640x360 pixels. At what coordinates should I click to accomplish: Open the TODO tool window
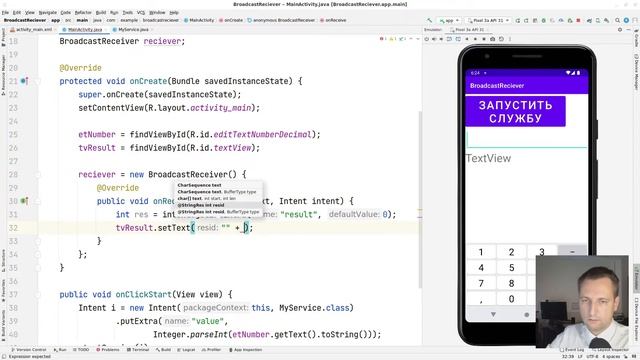(81, 350)
